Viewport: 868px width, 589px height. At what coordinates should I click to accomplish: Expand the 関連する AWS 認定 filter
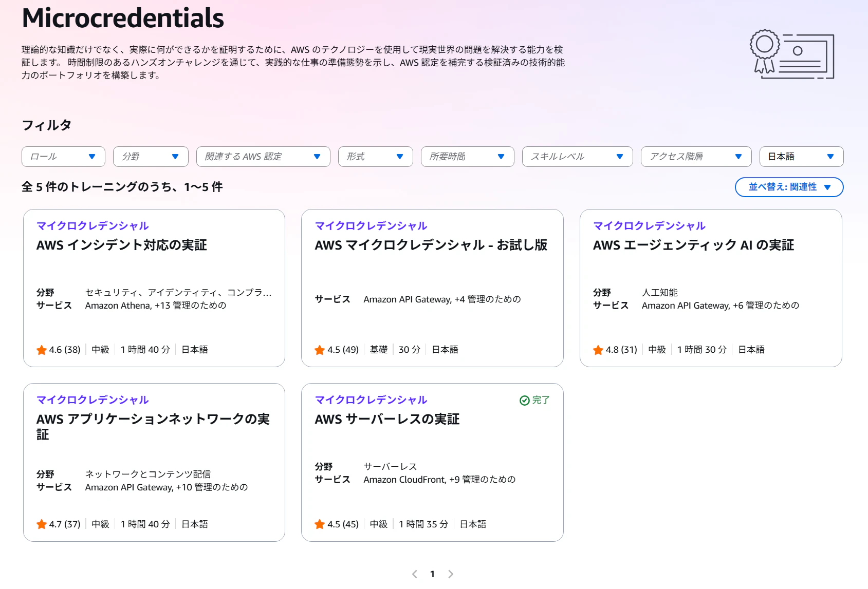[263, 157]
